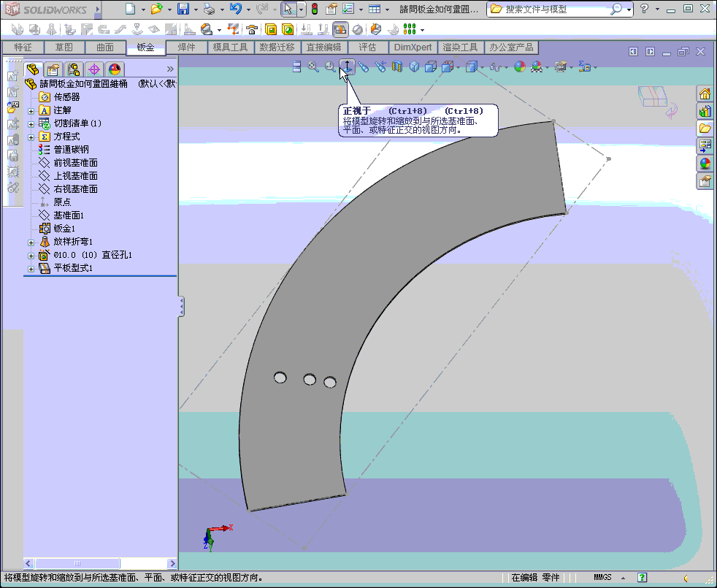The image size is (717, 588).
Task: Open the SolidWorks Resources home pane
Action: click(x=705, y=93)
